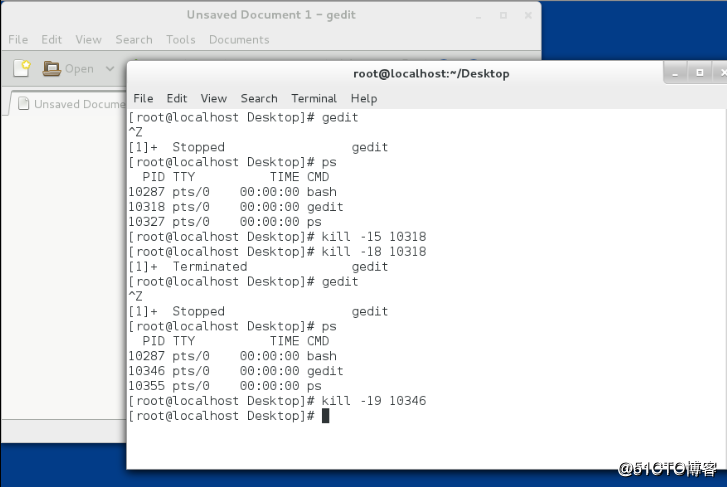Open the terminal Search menu
Screen dimensions: 727x487
(x=259, y=98)
